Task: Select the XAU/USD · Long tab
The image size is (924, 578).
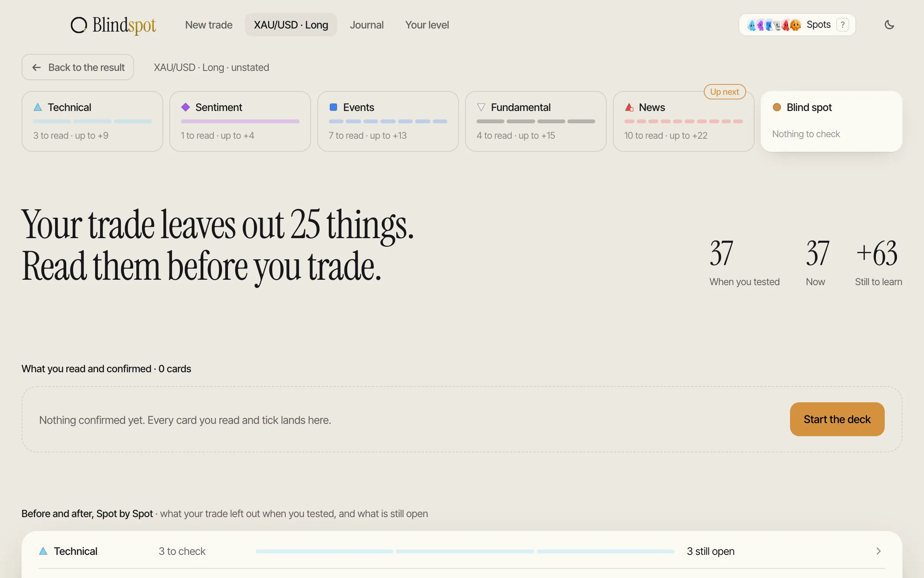Action: click(291, 25)
